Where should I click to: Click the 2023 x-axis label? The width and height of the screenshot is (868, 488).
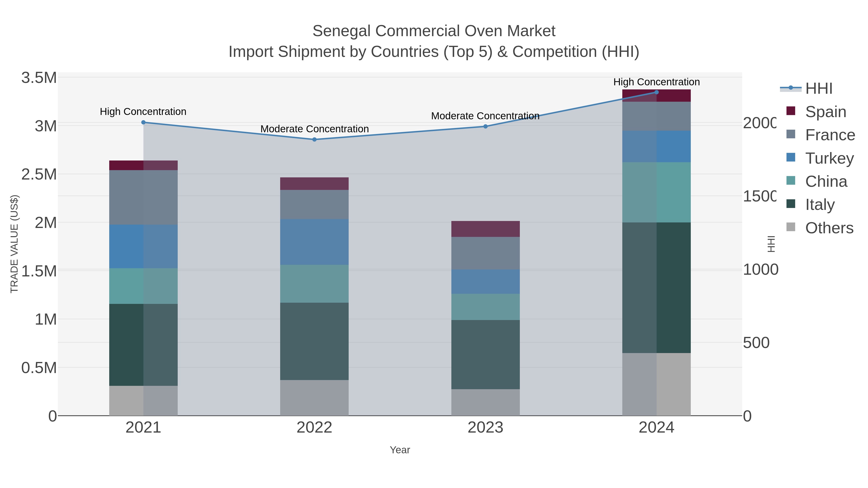(x=486, y=428)
